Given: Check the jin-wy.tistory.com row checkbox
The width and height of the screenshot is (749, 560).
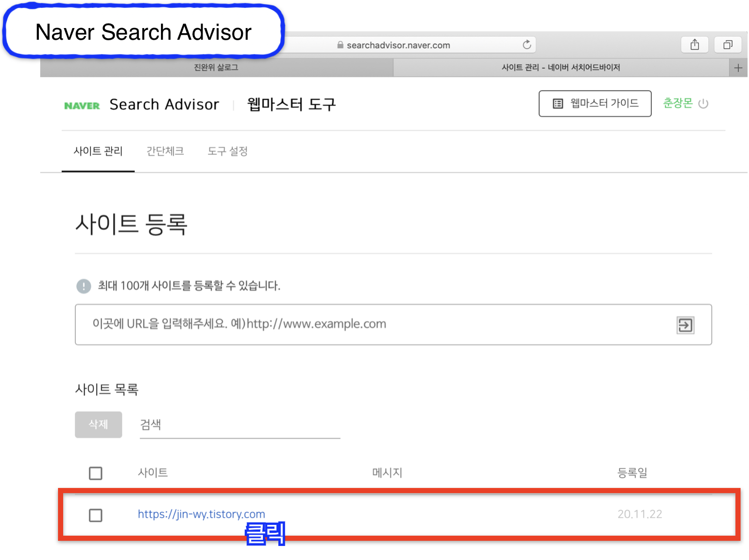Looking at the screenshot, I should pyautogui.click(x=95, y=516).
